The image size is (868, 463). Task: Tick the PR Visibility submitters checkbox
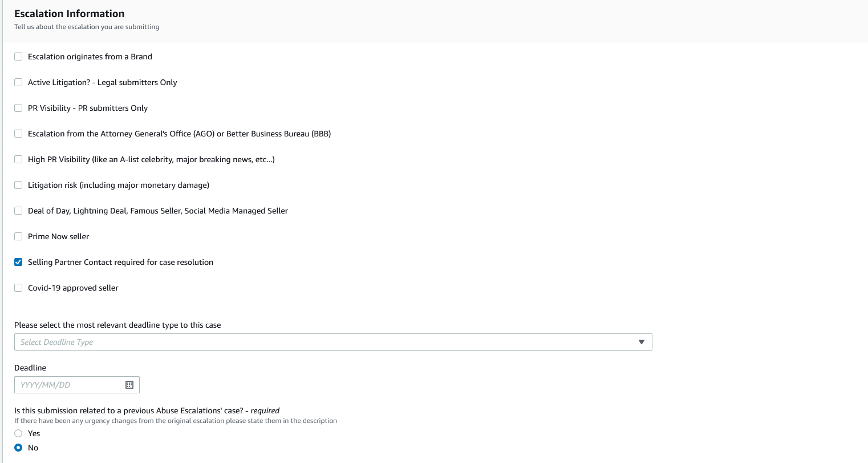pos(18,108)
